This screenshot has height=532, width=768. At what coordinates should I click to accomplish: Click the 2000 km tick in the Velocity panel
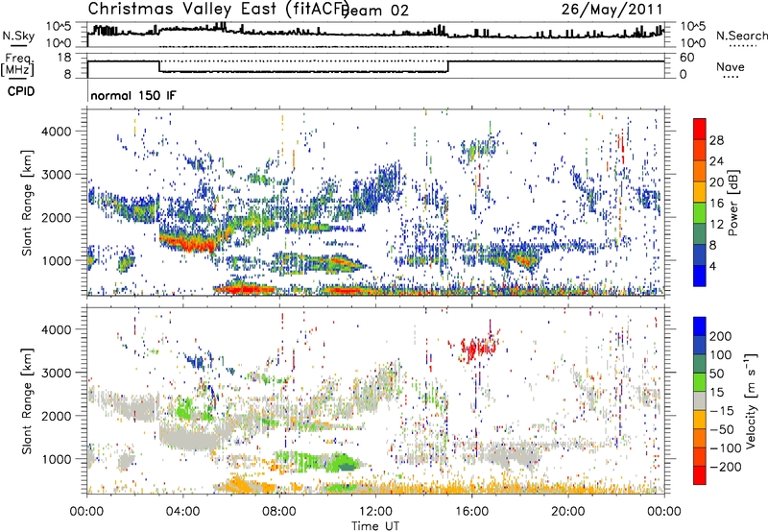click(56, 416)
